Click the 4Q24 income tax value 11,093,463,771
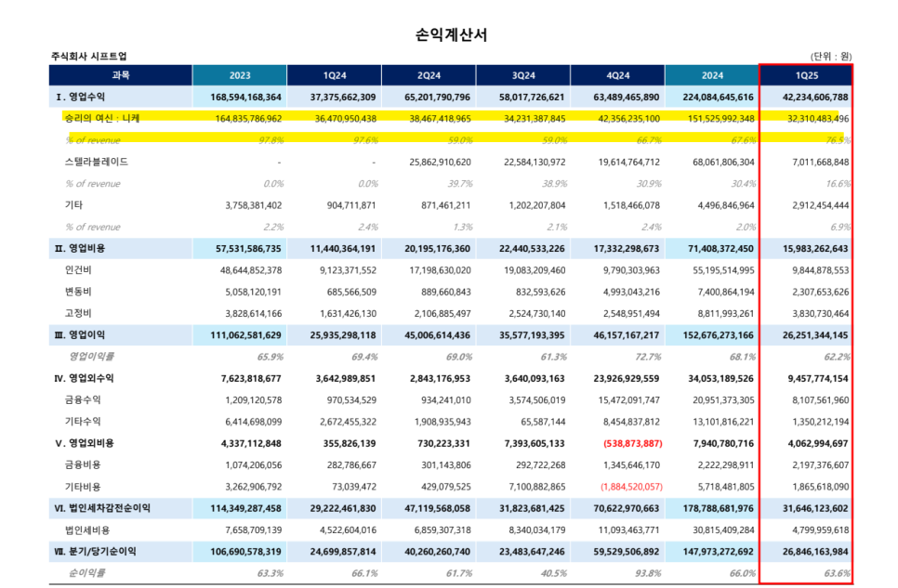 [628, 530]
